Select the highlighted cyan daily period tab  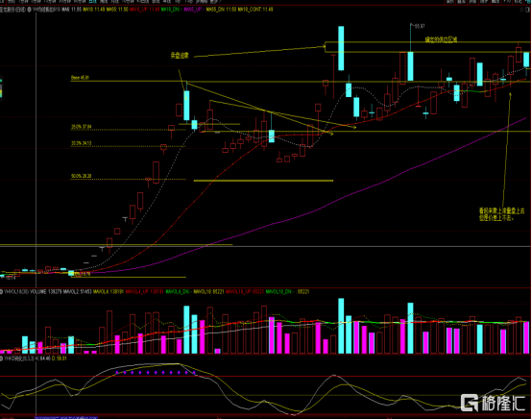92,2
